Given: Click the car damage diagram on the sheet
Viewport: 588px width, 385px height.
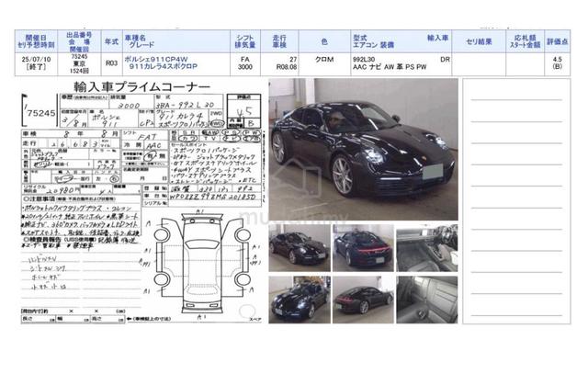Looking at the screenshot, I should pos(202,263).
